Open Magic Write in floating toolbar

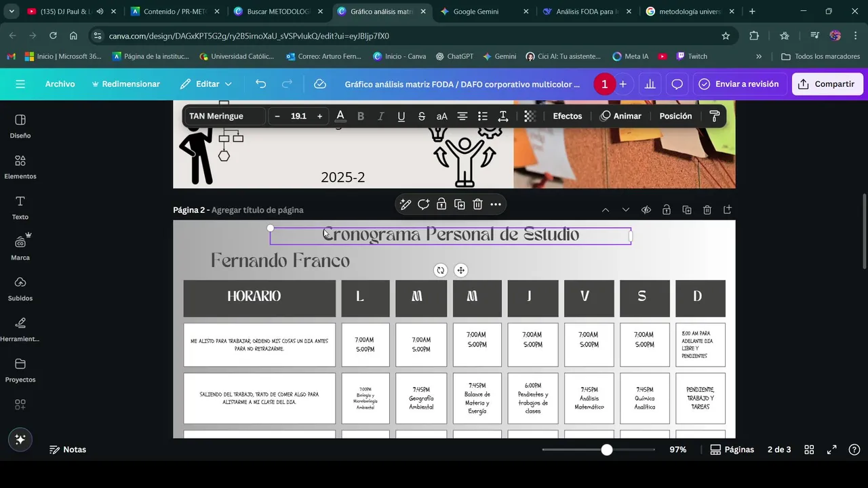[x=406, y=204]
